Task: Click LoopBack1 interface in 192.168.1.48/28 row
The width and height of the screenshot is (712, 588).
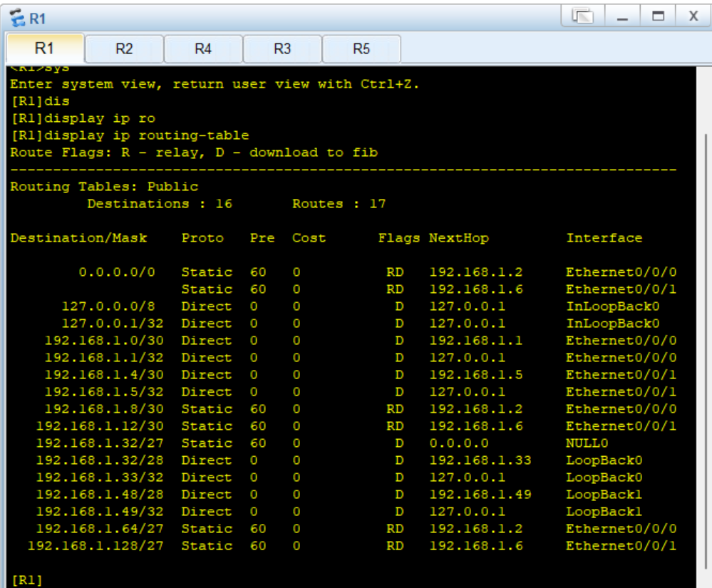Action: coord(604,495)
